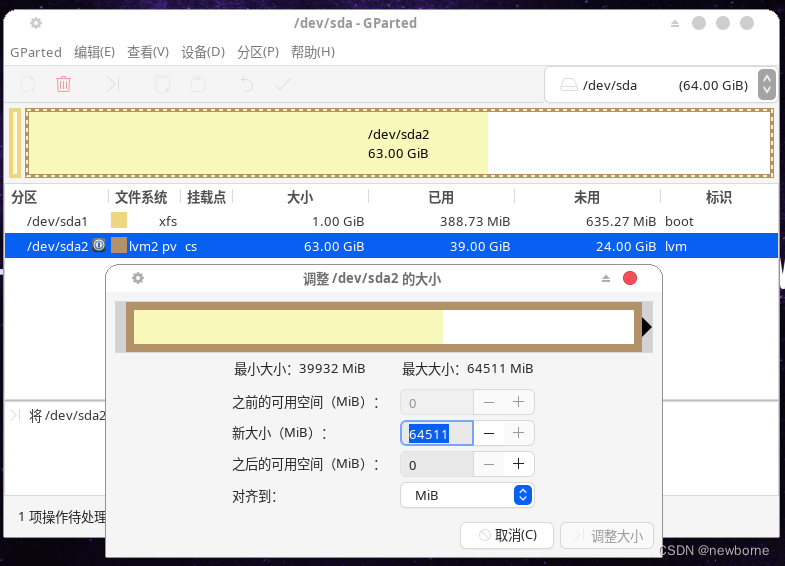This screenshot has height=566, width=785.
Task: Open the 分区(P) menu
Action: 258,52
